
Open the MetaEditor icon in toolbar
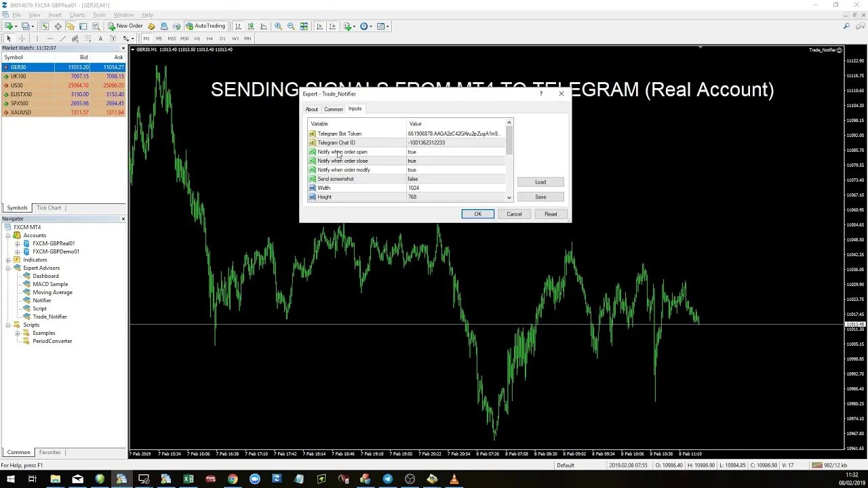click(151, 26)
